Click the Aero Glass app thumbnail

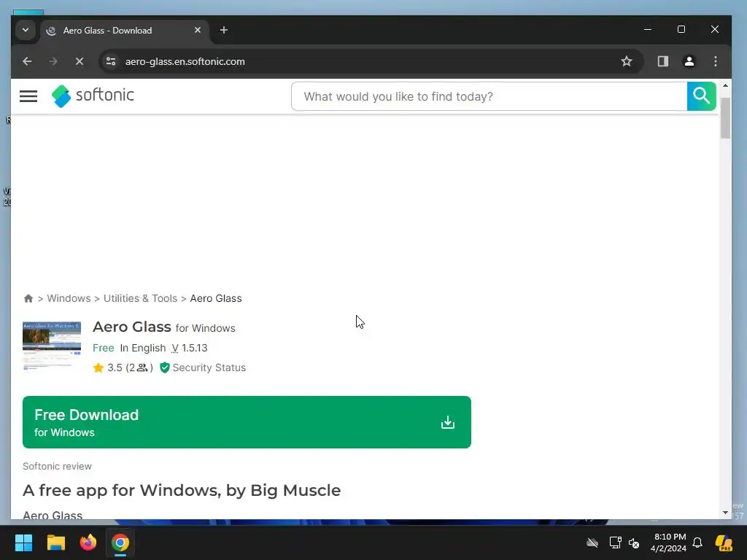(x=52, y=346)
